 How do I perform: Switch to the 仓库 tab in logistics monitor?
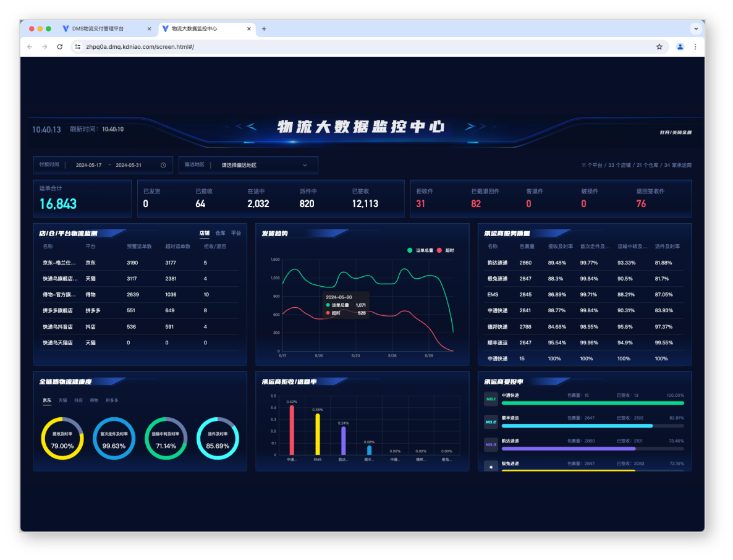(220, 233)
